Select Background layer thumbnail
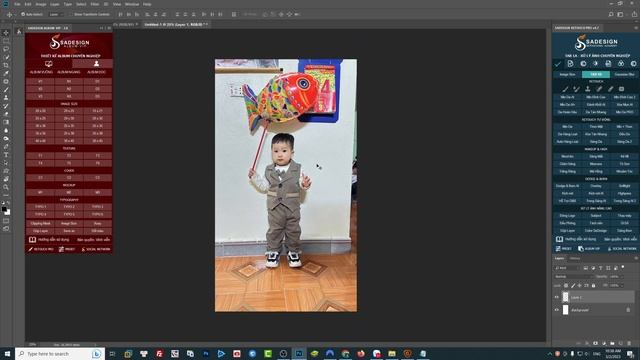This screenshot has height=360, width=640. coord(565,310)
